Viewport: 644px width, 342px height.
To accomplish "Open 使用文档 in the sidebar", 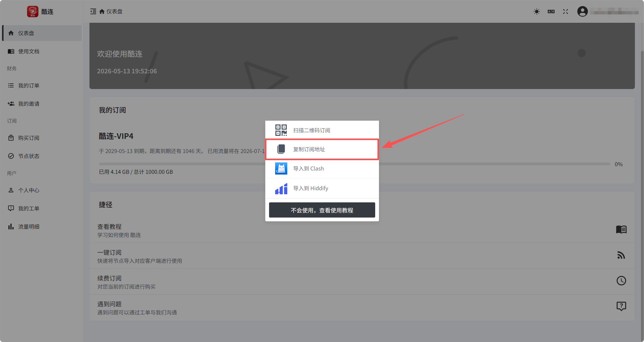I will click(42, 51).
